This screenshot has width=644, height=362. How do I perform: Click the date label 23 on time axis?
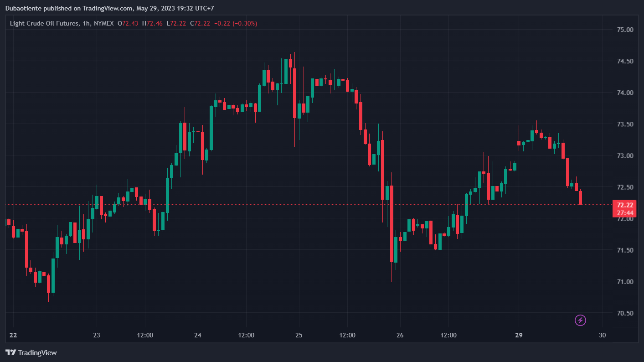pyautogui.click(x=97, y=335)
